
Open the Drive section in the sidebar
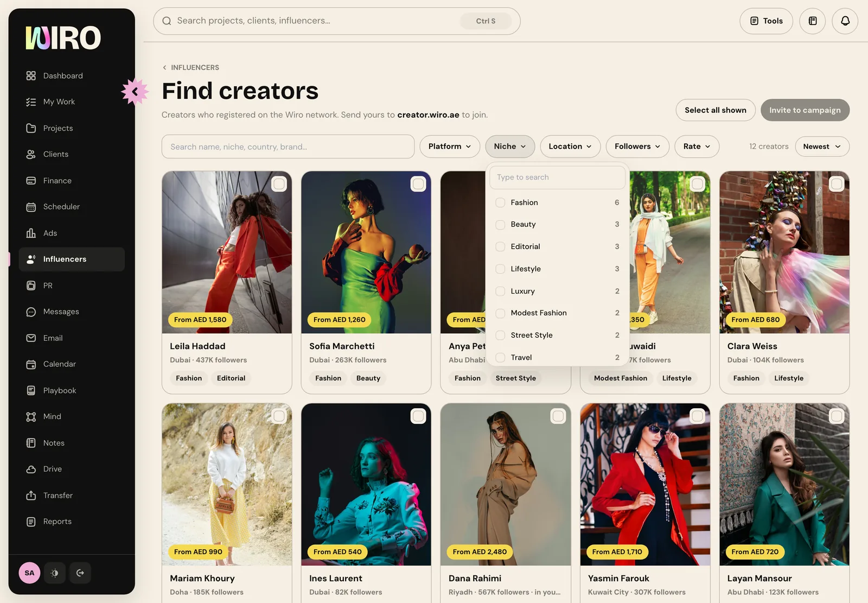(x=72, y=469)
